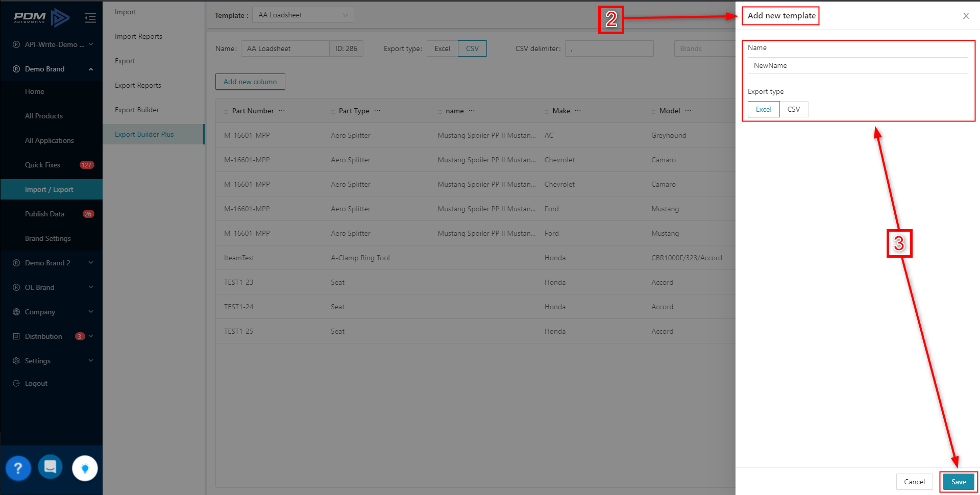Click Add new column button
Viewport: 980px width, 495px height.
click(x=250, y=82)
